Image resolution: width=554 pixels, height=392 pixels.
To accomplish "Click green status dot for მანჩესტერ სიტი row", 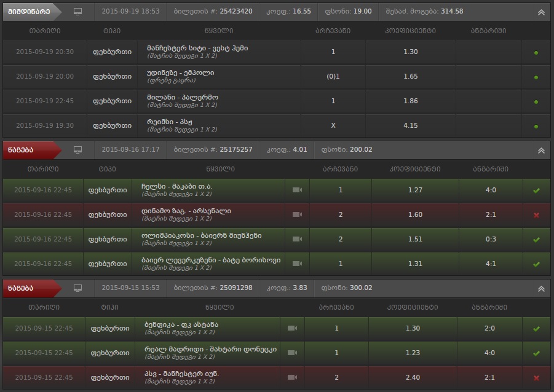I will click(536, 53).
